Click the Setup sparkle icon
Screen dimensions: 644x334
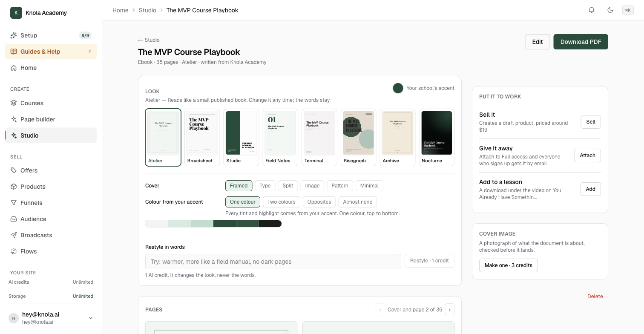click(x=14, y=35)
